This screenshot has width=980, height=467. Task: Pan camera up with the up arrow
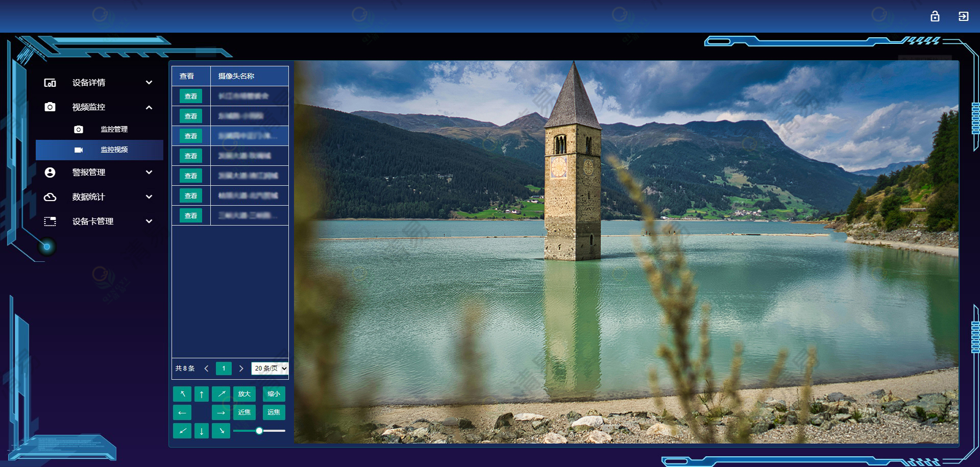click(x=202, y=394)
